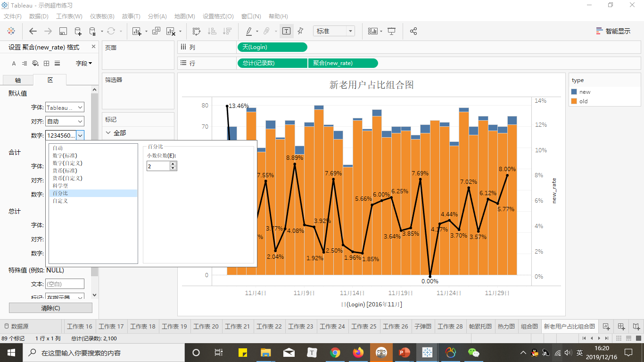This screenshot has height=362, width=644.
Task: Open the shading paint bucket icon
Action: point(35,63)
